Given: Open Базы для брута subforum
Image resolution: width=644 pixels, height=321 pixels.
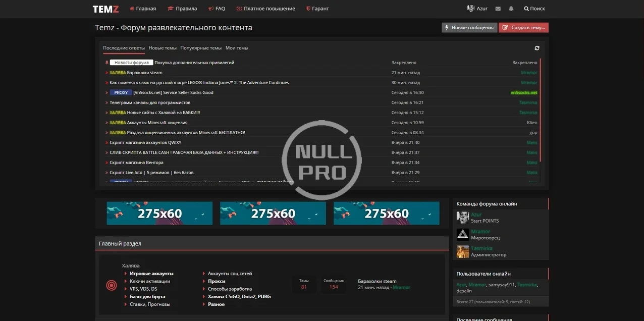Looking at the screenshot, I should pyautogui.click(x=147, y=297).
